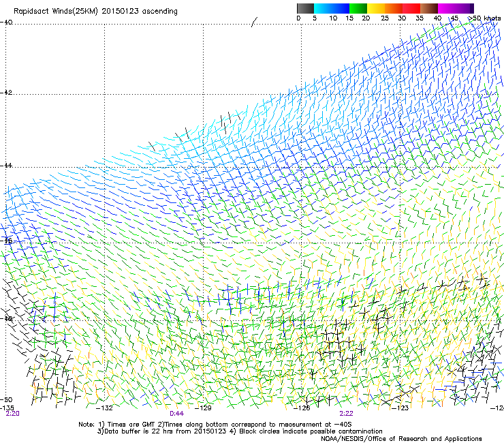Click the cyan-to-blue 5–15 knots legend gradient
The image size is (504, 443).
[332, 8]
